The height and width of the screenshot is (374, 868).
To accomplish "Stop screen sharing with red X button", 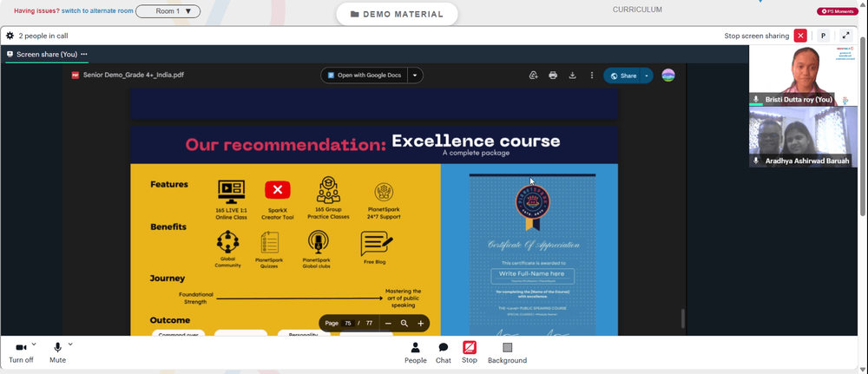I will pyautogui.click(x=800, y=36).
